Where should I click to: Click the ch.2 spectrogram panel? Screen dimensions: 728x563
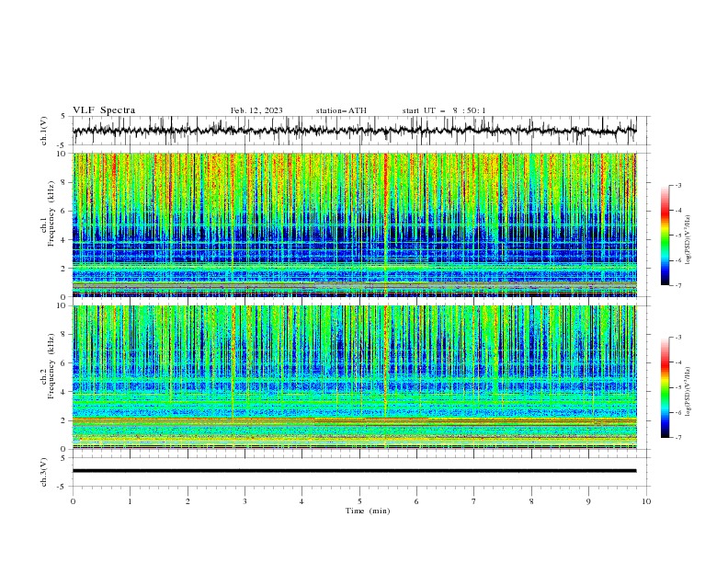354,377
